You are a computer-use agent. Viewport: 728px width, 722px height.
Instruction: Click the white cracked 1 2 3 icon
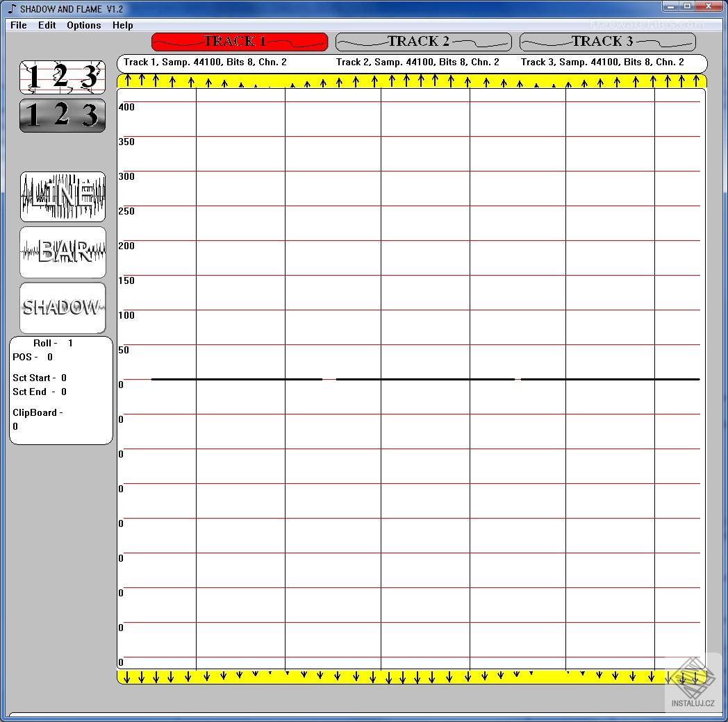point(63,77)
